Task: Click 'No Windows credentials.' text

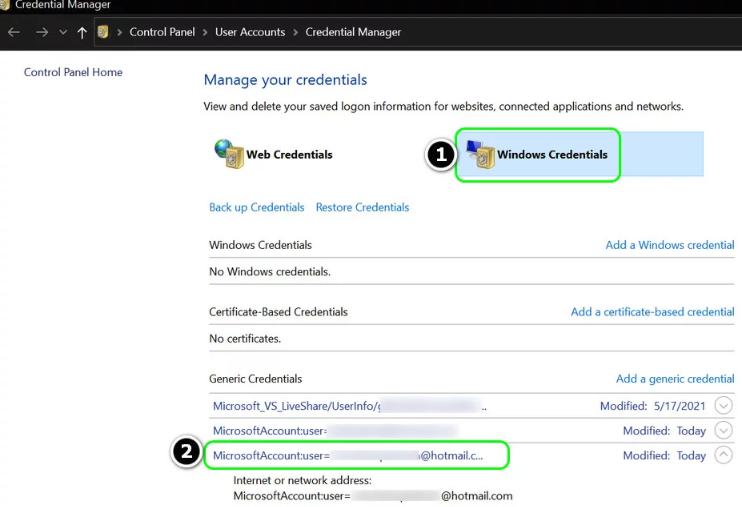Action: coord(270,272)
